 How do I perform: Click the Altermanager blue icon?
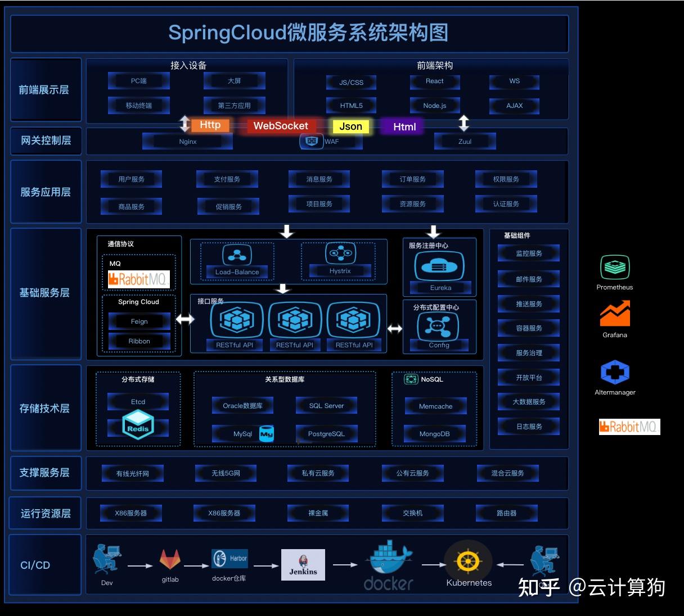615,372
